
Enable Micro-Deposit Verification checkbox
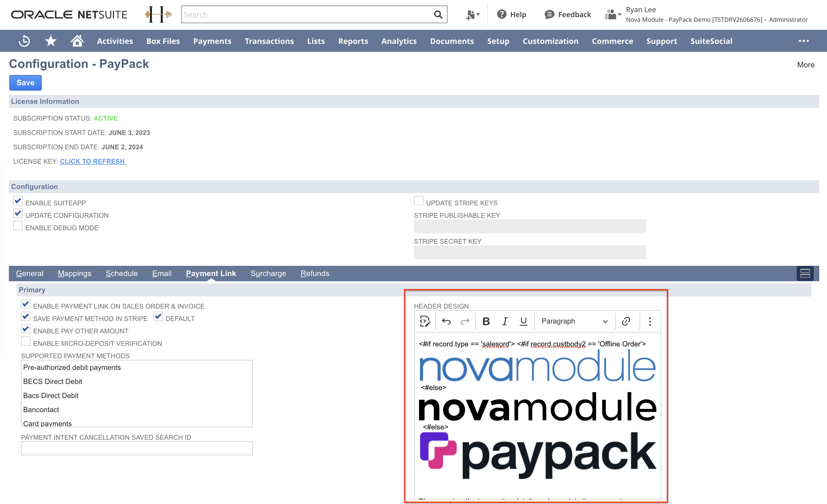[25, 342]
